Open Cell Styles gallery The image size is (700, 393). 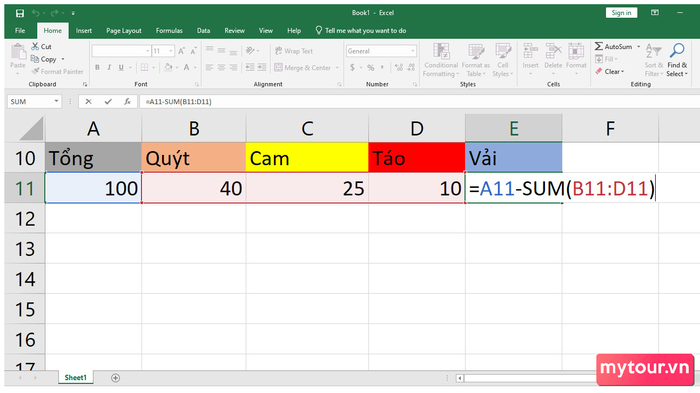503,60
